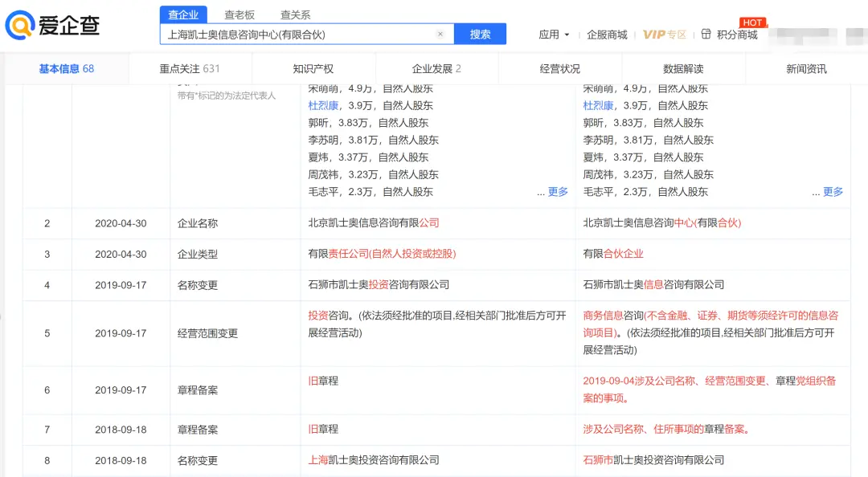868x477 pixels.
Task: Click the old name 北京凯士奥信息咨询有限公司
Action: pos(374,222)
